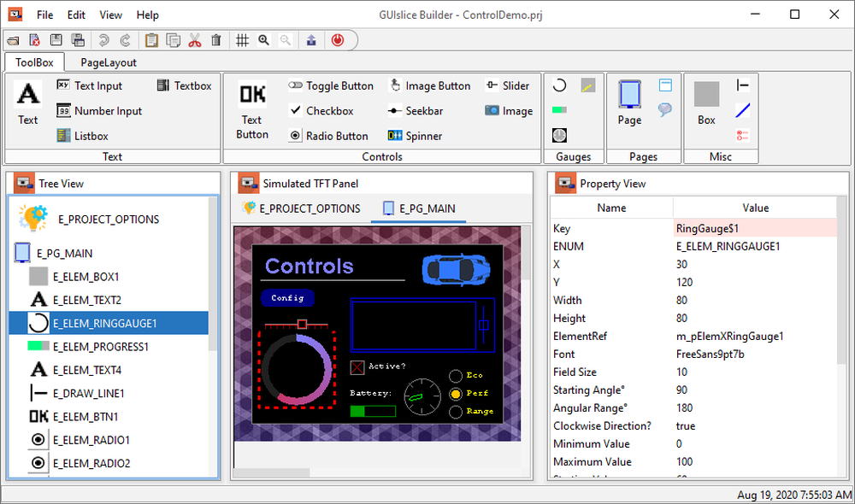855x504 pixels.
Task: Select the Eco radio button in the panel
Action: tap(456, 374)
